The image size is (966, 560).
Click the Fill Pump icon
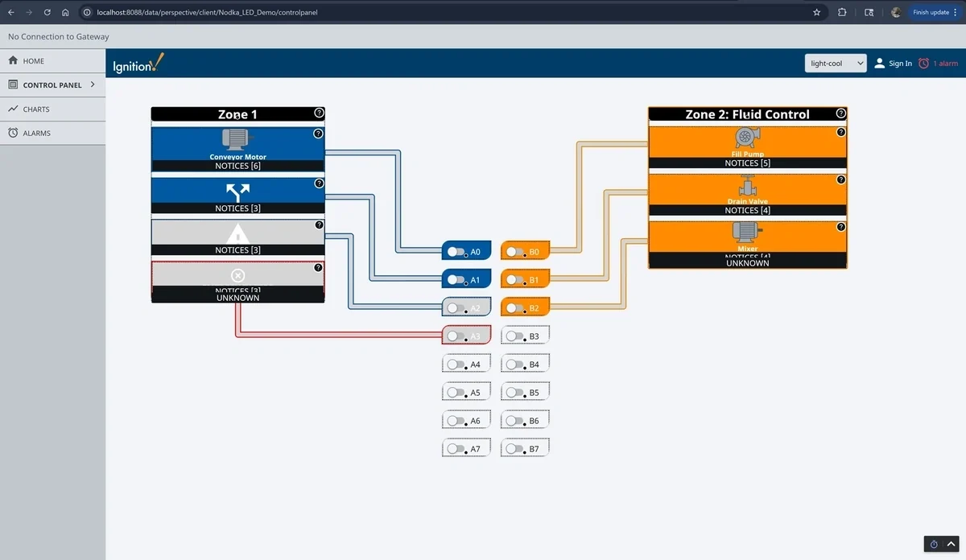[748, 138]
